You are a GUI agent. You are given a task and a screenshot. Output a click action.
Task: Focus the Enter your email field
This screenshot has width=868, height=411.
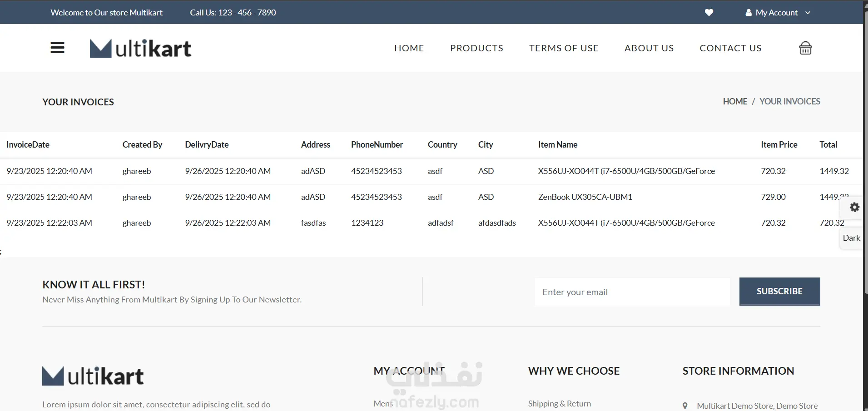point(632,292)
